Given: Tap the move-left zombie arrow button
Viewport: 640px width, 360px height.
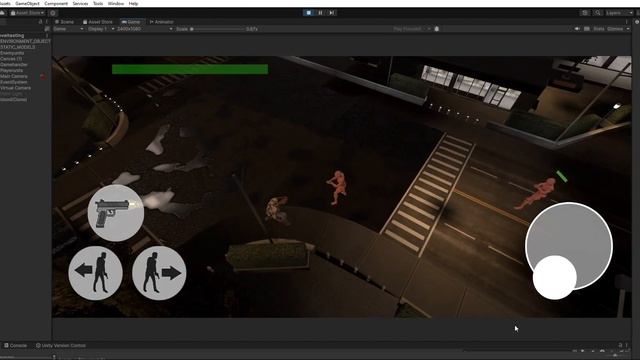Looking at the screenshot, I should (96, 273).
